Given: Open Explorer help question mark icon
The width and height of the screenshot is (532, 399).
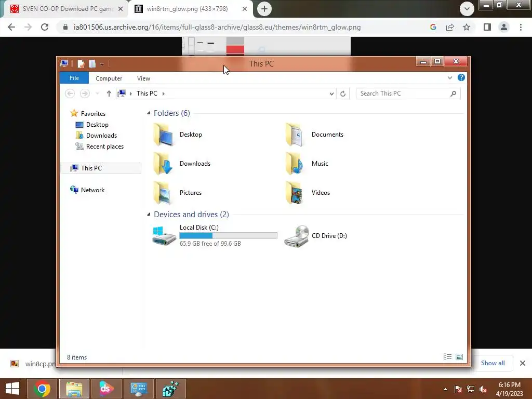Looking at the screenshot, I should [x=461, y=78].
